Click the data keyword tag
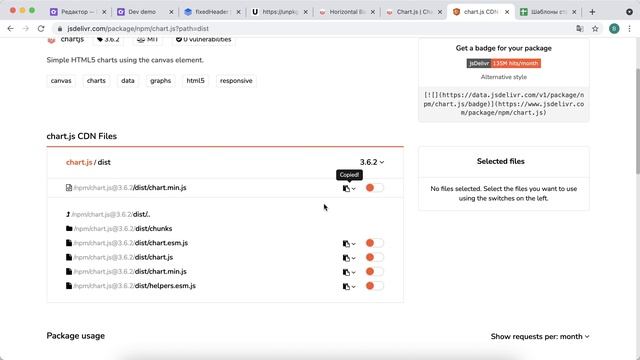 [x=128, y=81]
